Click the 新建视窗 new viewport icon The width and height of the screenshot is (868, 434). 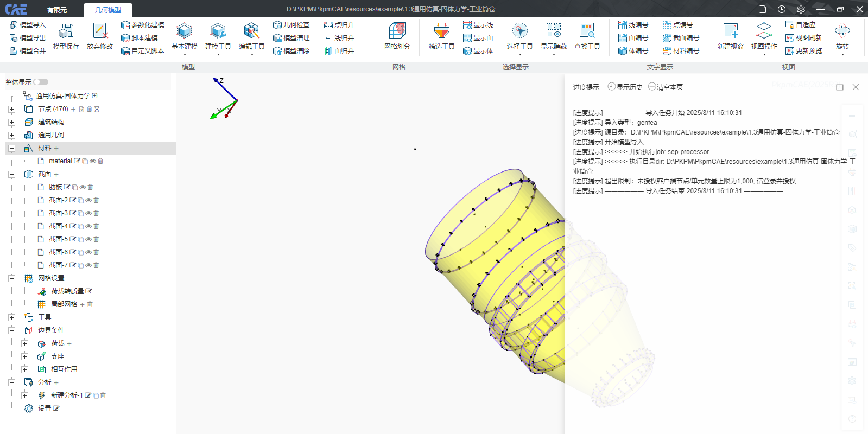(730, 31)
